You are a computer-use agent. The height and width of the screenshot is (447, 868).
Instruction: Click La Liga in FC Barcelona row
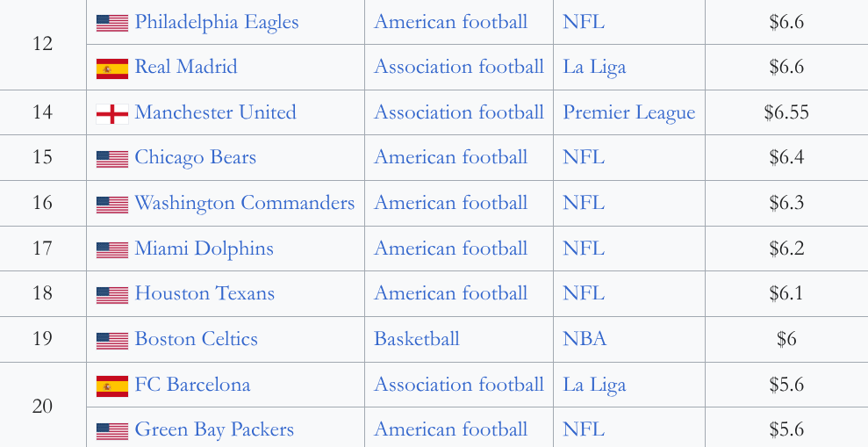pos(594,385)
